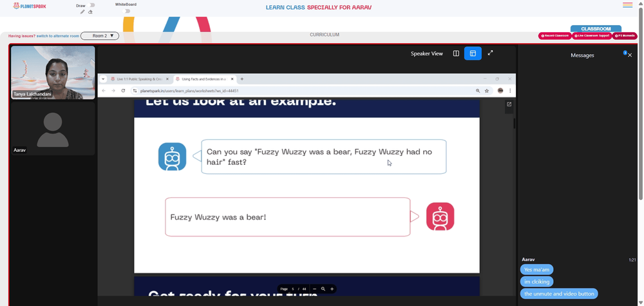This screenshot has width=644, height=306.
Task: Open the hamburger menu at top right
Action: (627, 5)
